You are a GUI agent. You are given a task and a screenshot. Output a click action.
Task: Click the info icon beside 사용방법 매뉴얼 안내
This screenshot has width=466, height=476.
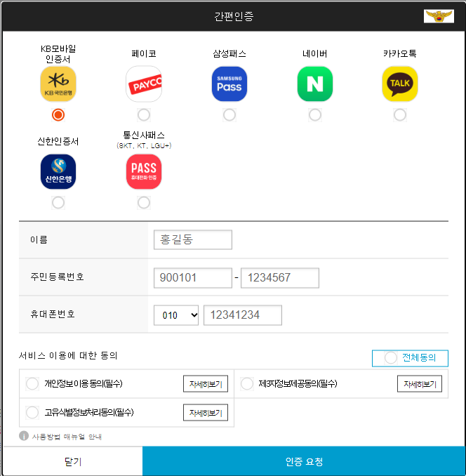coord(24,435)
